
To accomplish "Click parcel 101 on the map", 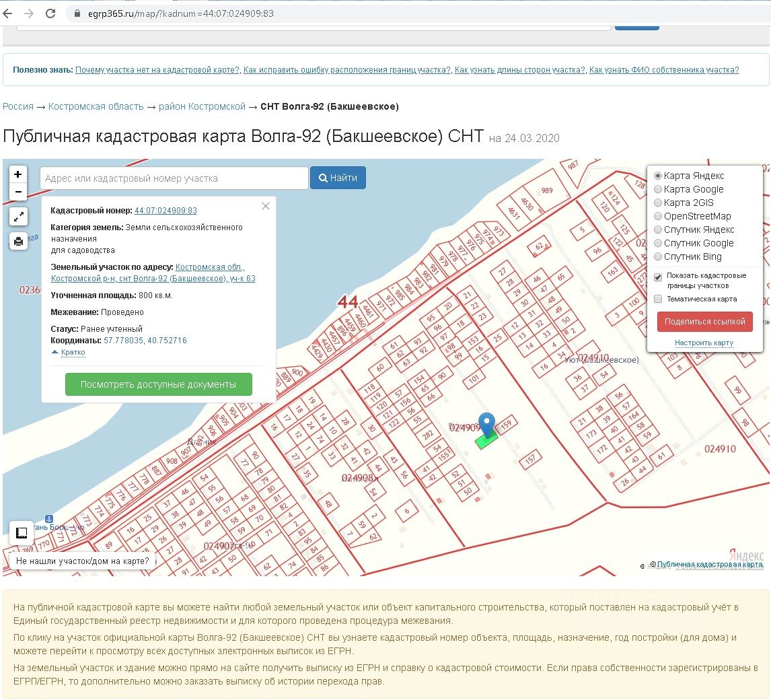I will (474, 379).
